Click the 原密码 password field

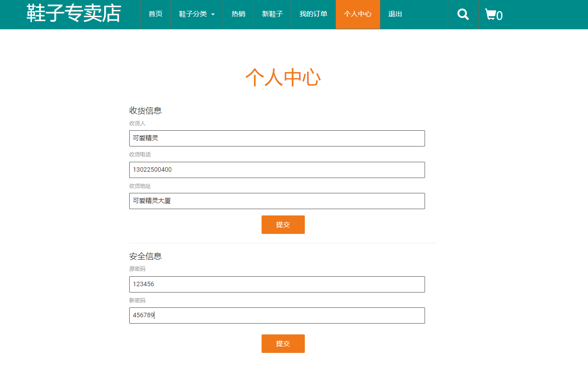(276, 284)
